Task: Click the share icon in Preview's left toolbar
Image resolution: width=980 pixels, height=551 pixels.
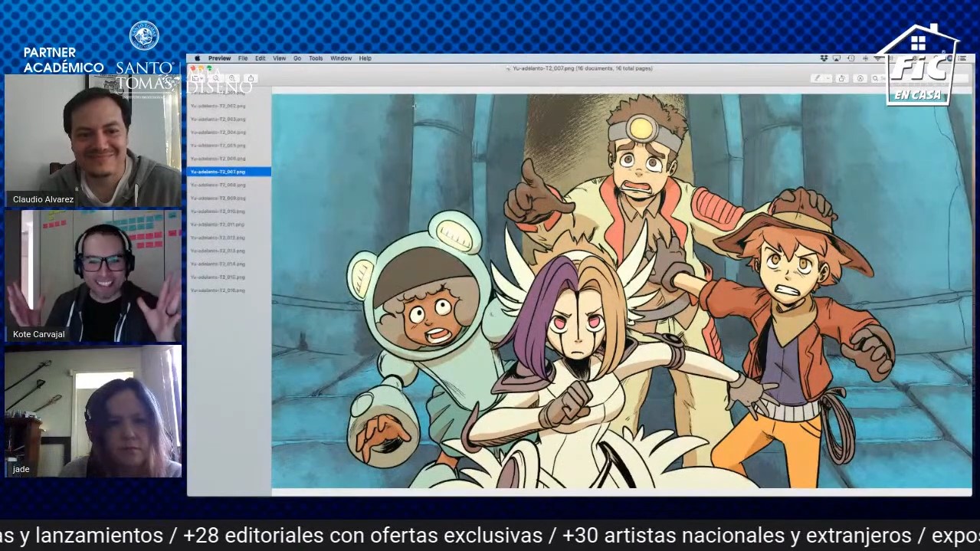Action: (251, 78)
